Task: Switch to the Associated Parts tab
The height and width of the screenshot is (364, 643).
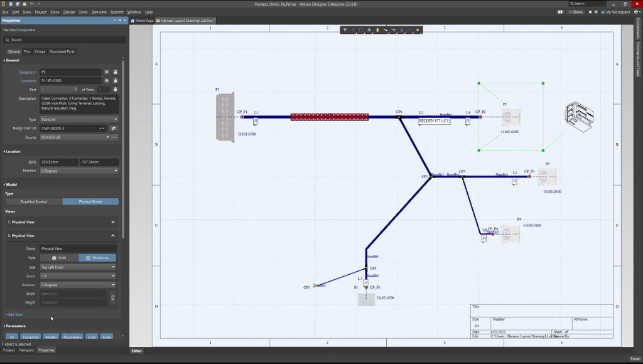Action: click(x=62, y=51)
